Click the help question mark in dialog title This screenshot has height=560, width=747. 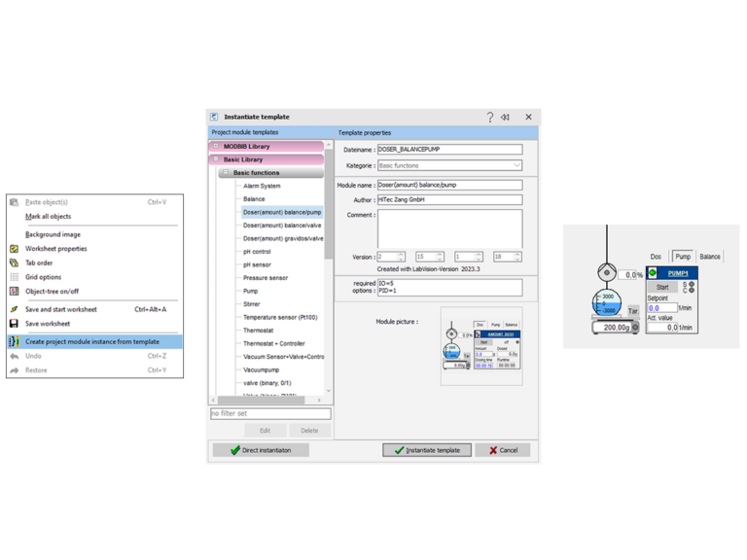[490, 117]
